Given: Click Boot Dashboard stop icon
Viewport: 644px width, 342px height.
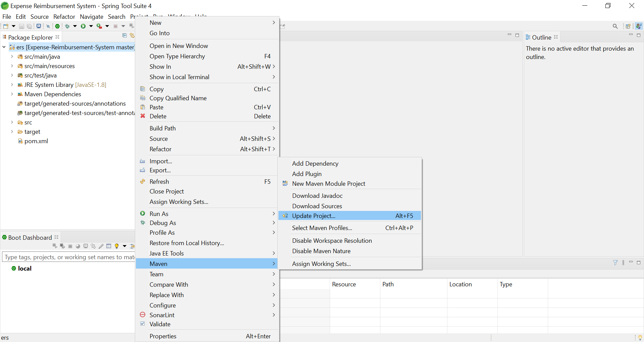Looking at the screenshot, I should 70,246.
